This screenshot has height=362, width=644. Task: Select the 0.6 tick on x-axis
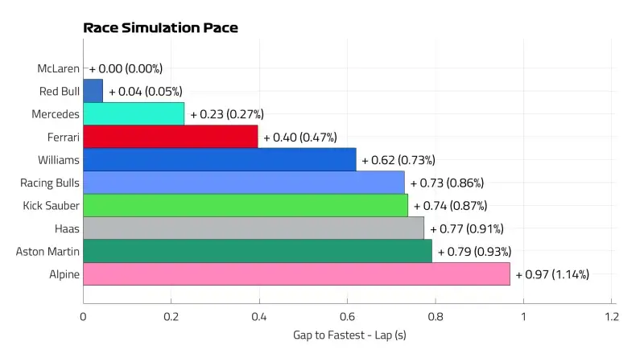[347, 315]
